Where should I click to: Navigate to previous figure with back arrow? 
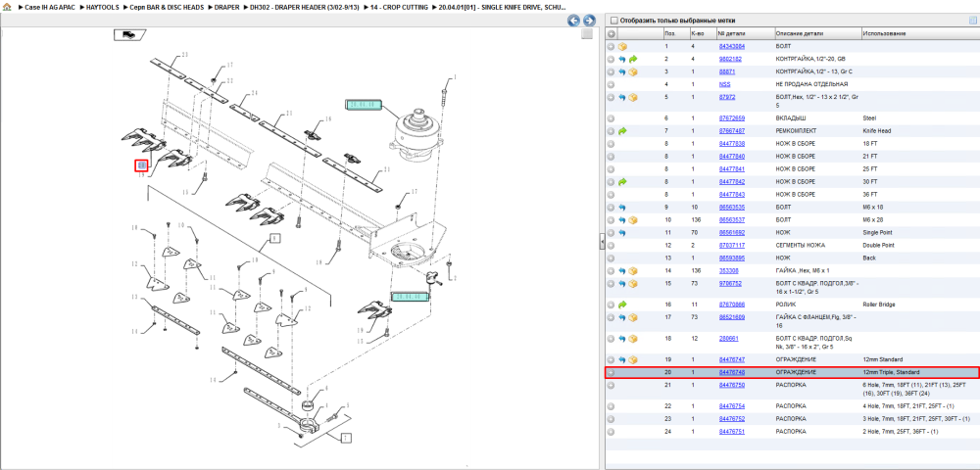click(x=573, y=21)
